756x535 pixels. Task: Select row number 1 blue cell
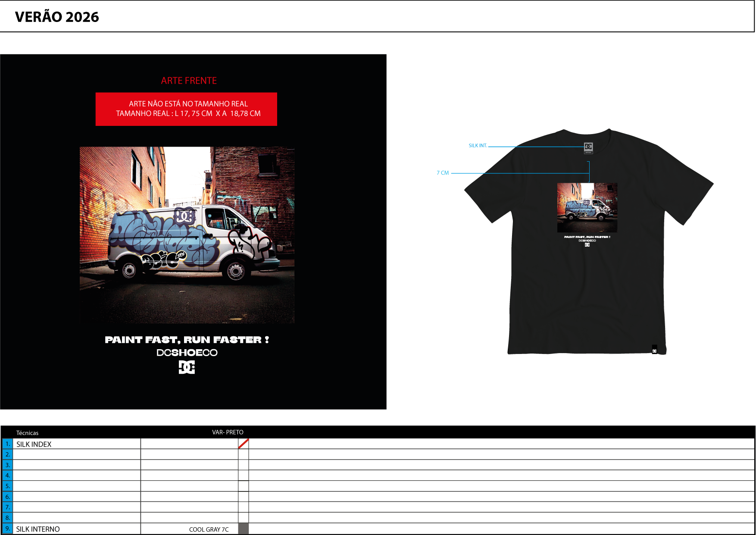(x=7, y=444)
